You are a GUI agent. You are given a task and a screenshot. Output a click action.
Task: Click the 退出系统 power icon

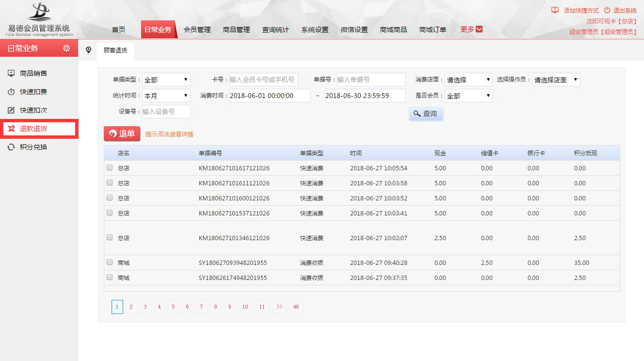(607, 10)
